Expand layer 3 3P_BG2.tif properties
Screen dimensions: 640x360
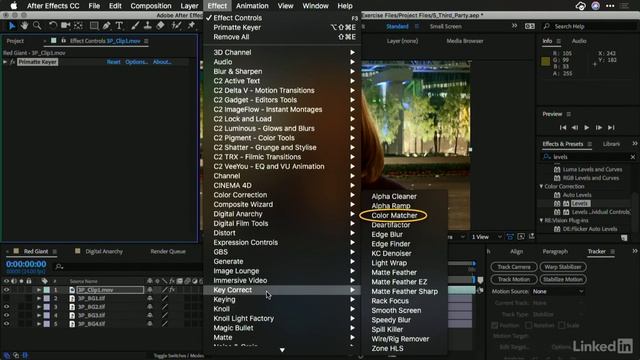pyautogui.click(x=39, y=307)
